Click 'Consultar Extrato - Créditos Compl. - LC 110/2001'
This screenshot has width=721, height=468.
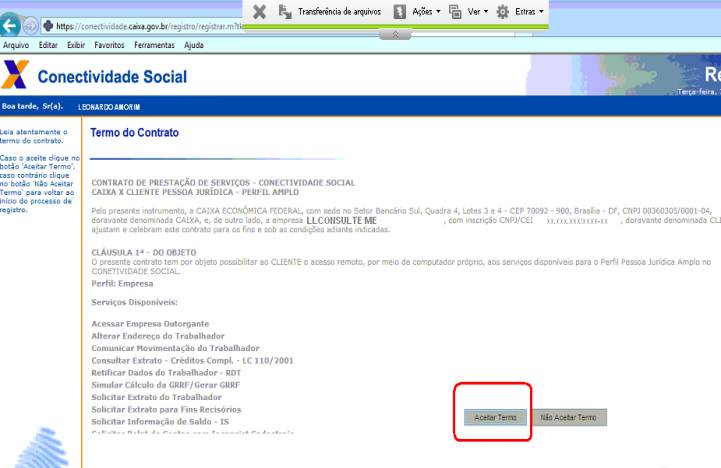pos(192,360)
